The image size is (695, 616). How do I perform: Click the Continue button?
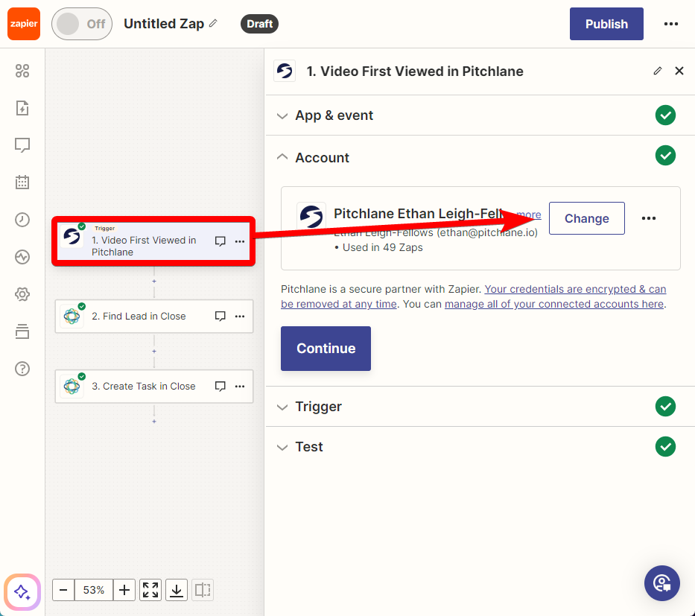[326, 349]
